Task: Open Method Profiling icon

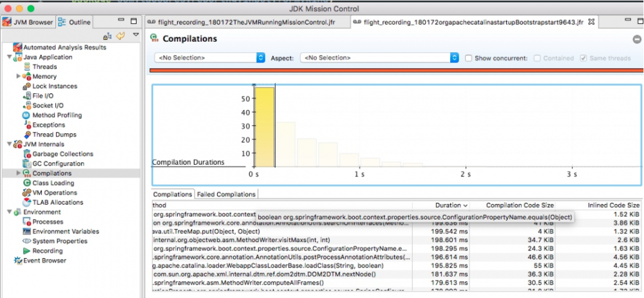Action: pos(26,115)
